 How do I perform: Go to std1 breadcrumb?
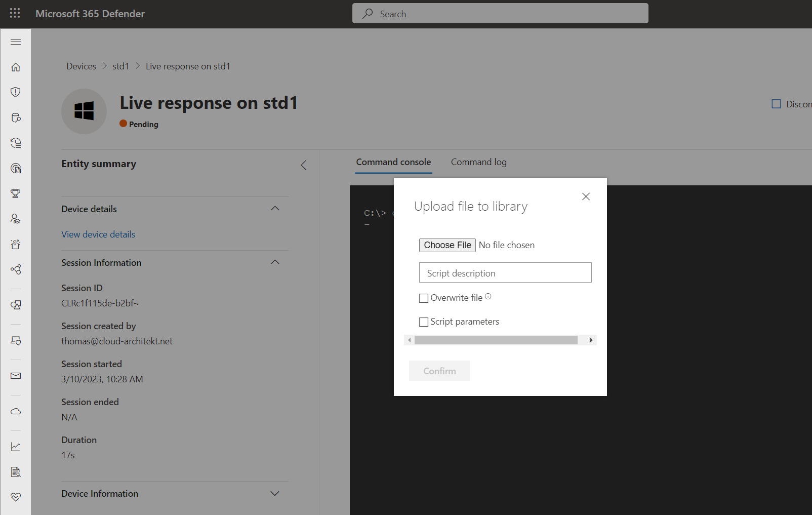click(120, 66)
